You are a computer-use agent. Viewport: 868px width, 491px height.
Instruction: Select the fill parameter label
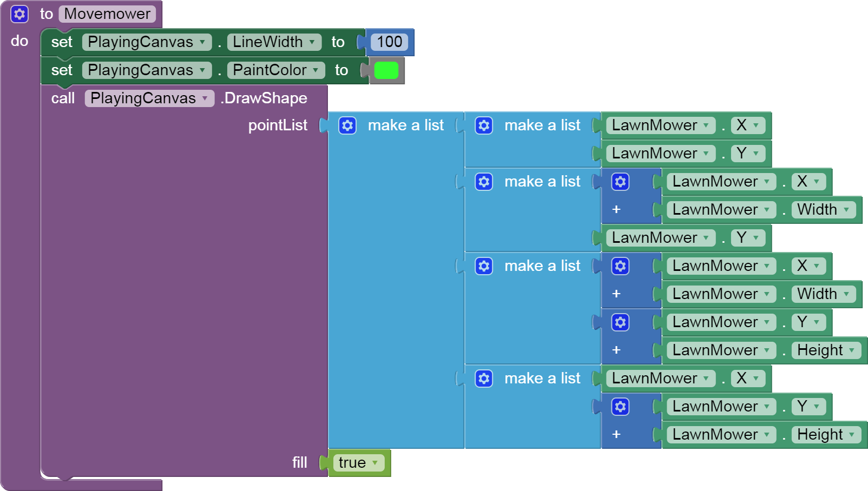click(300, 463)
